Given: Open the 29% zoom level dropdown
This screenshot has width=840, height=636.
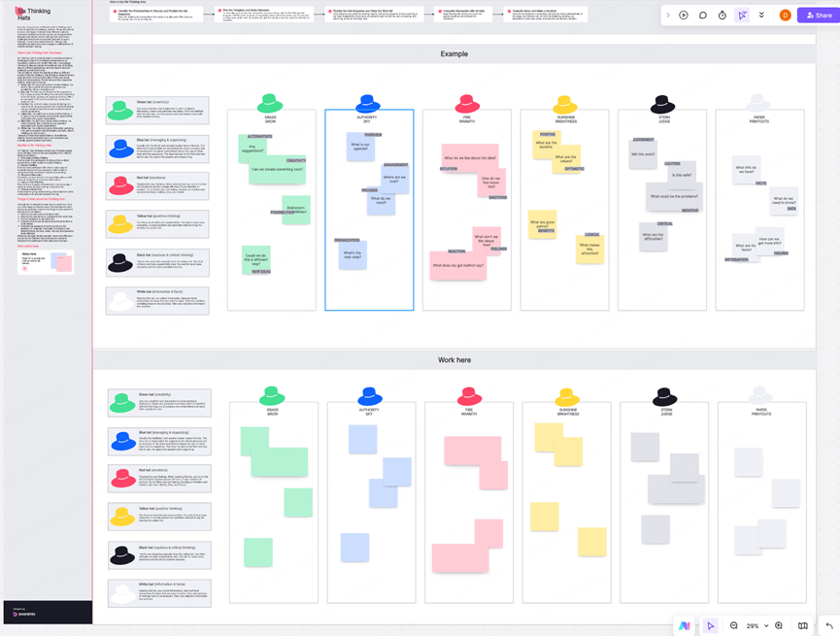Looking at the screenshot, I should [756, 626].
